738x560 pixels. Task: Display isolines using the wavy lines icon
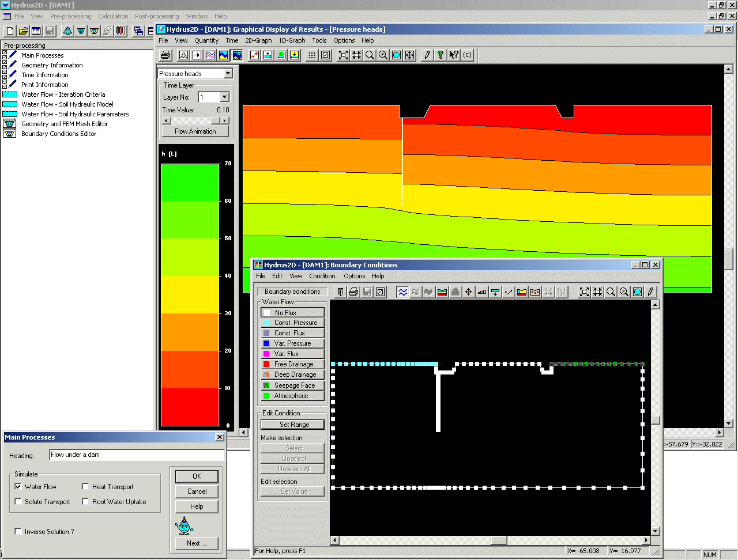tap(210, 55)
